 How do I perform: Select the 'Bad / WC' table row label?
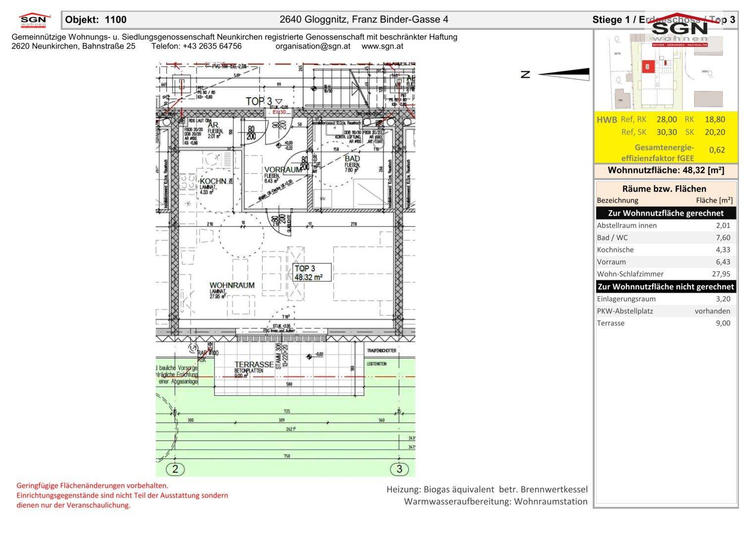(x=612, y=238)
